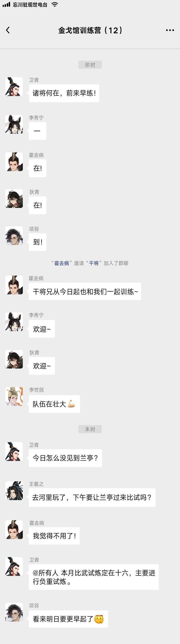Tap the 我觉得不用了! message bubble
Viewport: 180px width, 644px height.
(54, 536)
